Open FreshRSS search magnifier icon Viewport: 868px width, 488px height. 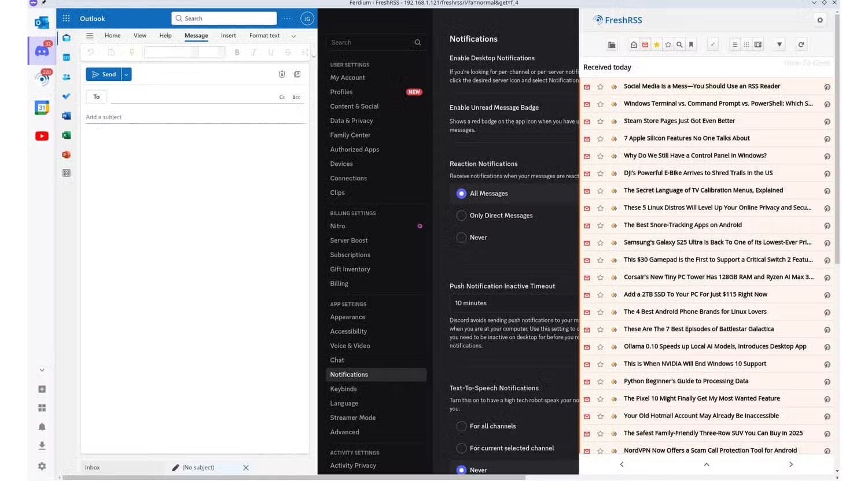click(x=680, y=45)
